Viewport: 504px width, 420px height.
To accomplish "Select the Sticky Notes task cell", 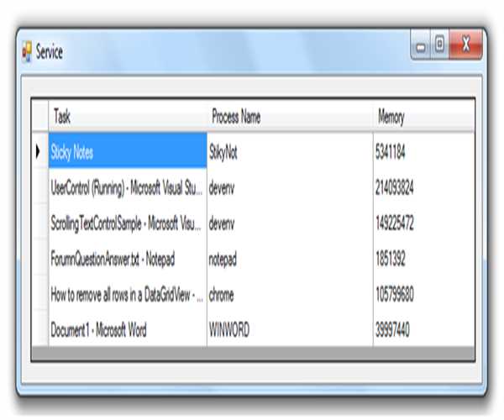I will pos(126,153).
